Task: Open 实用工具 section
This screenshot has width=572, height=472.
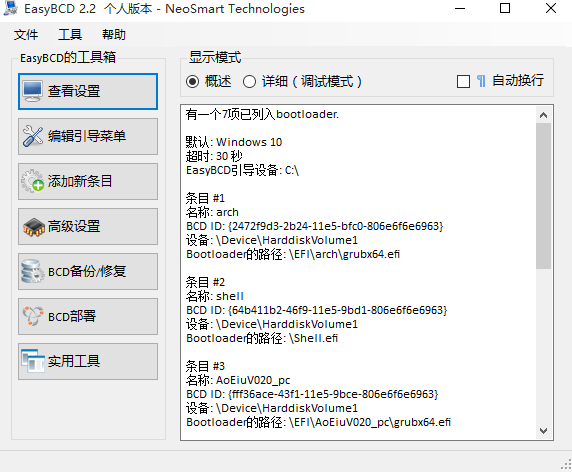Action: 88,361
